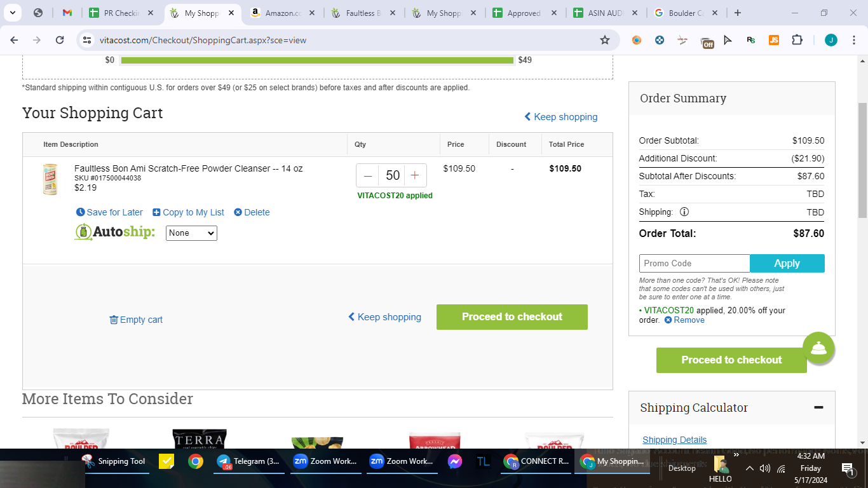Viewport: 868px width, 488px height.
Task: Open Messenger from the taskbar
Action: pyautogui.click(x=454, y=461)
